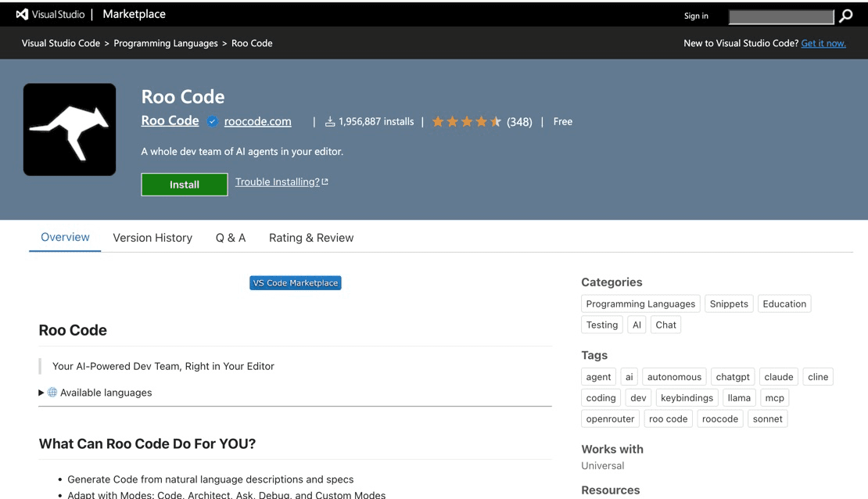Click the (348) review count
The height and width of the screenshot is (499, 868).
point(519,122)
